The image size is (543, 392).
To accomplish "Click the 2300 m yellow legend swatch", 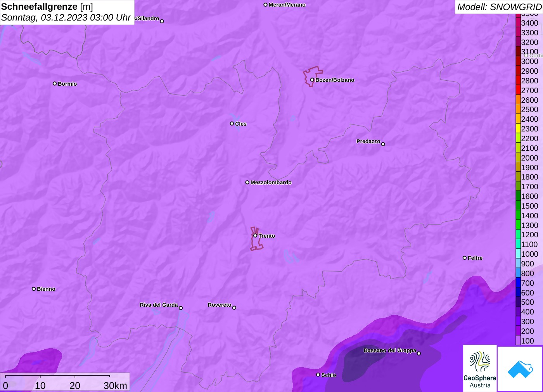I will [x=518, y=129].
